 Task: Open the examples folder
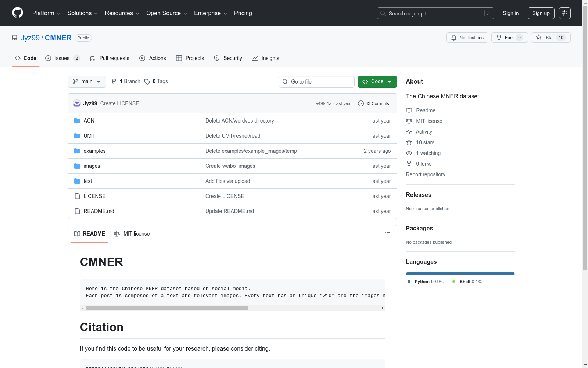click(94, 151)
